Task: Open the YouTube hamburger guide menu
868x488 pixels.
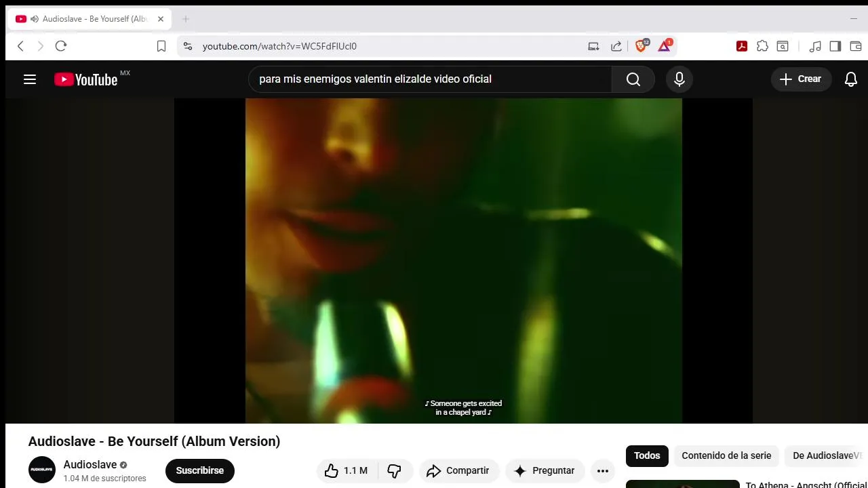Action: click(30, 79)
